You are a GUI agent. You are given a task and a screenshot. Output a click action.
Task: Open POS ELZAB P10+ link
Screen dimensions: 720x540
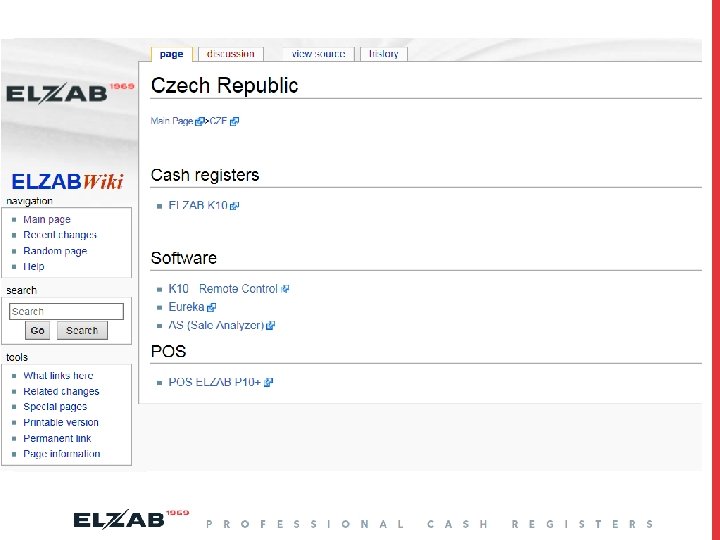[214, 382]
